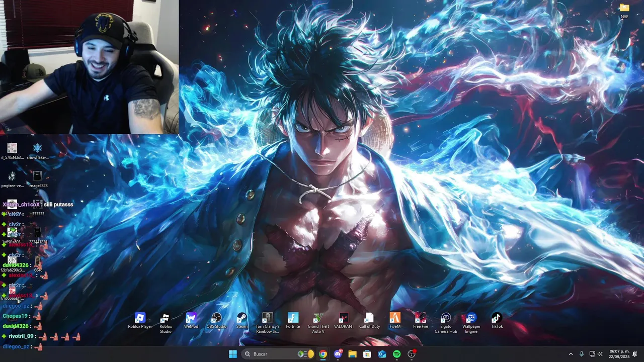Open Google Chrome from the taskbar
This screenshot has height=362, width=644.
pos(323,354)
